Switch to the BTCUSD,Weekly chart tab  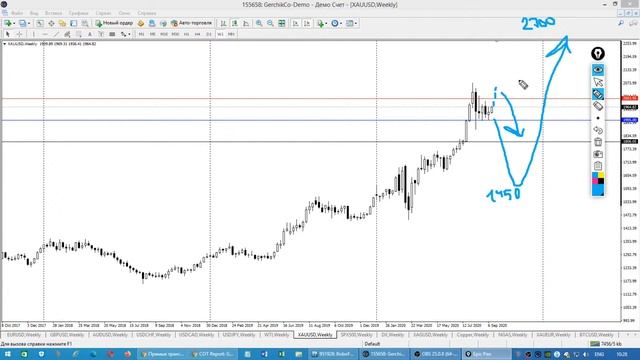pyautogui.click(x=596, y=335)
